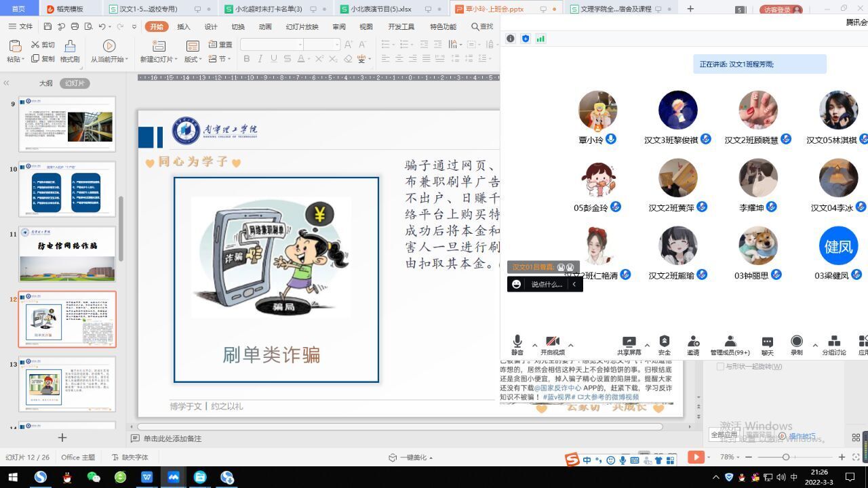868x488 pixels.
Task: Click the zoom slider handle
Action: 786,457
